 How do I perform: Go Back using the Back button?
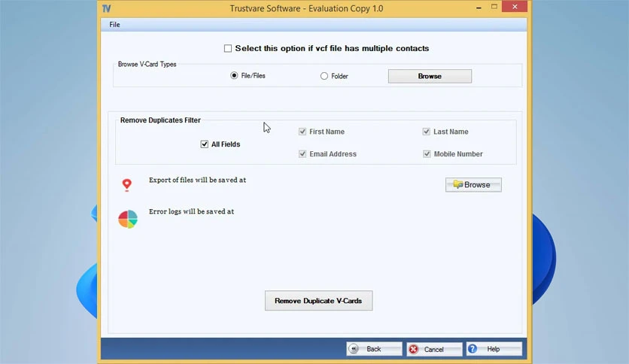point(374,349)
